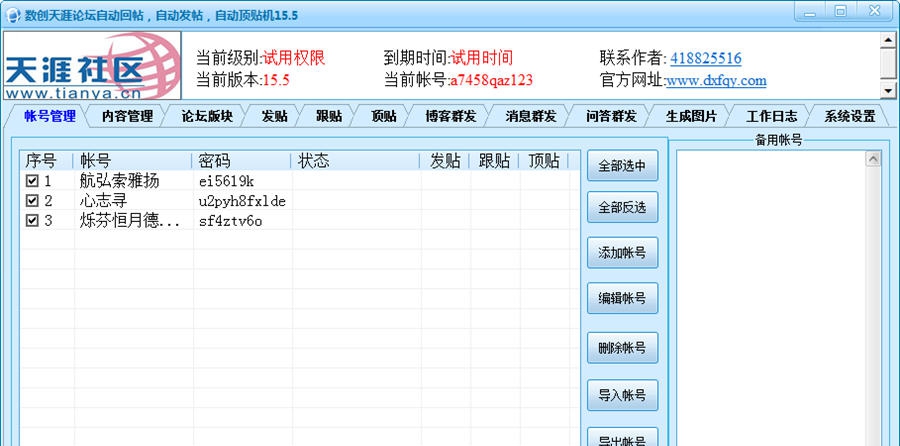Open the 问答群发 tab
The image size is (900, 446).
click(x=611, y=116)
